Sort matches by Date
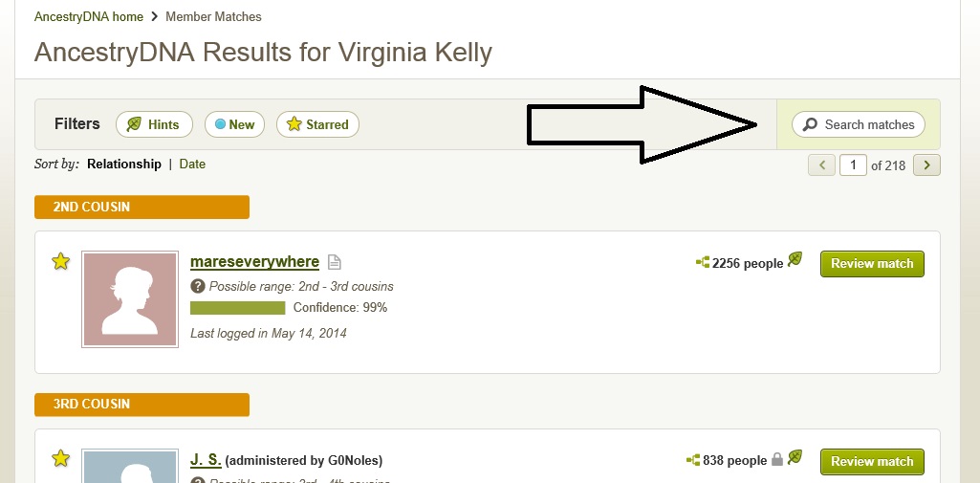This screenshot has width=980, height=483. (192, 164)
